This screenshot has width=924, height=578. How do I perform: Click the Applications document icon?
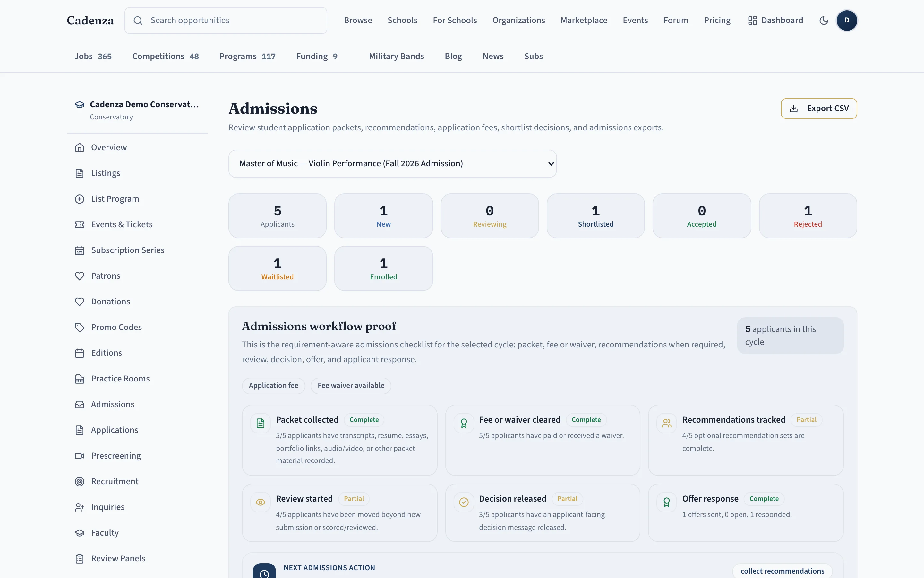click(x=80, y=430)
